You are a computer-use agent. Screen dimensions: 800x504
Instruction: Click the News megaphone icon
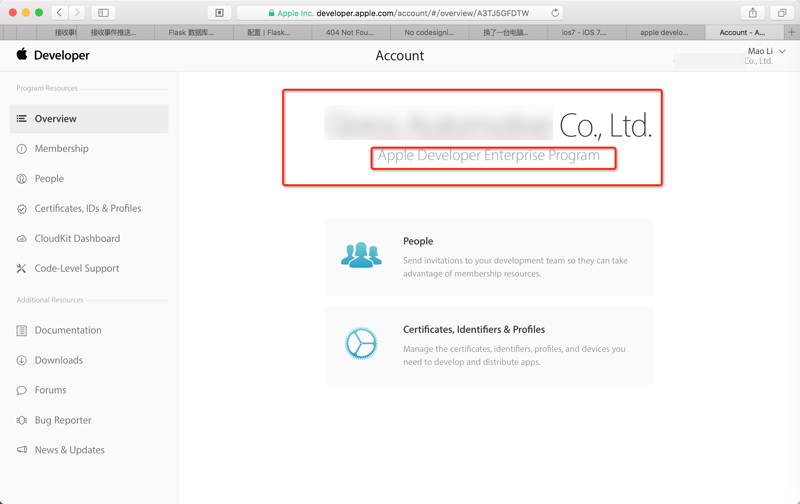click(22, 449)
